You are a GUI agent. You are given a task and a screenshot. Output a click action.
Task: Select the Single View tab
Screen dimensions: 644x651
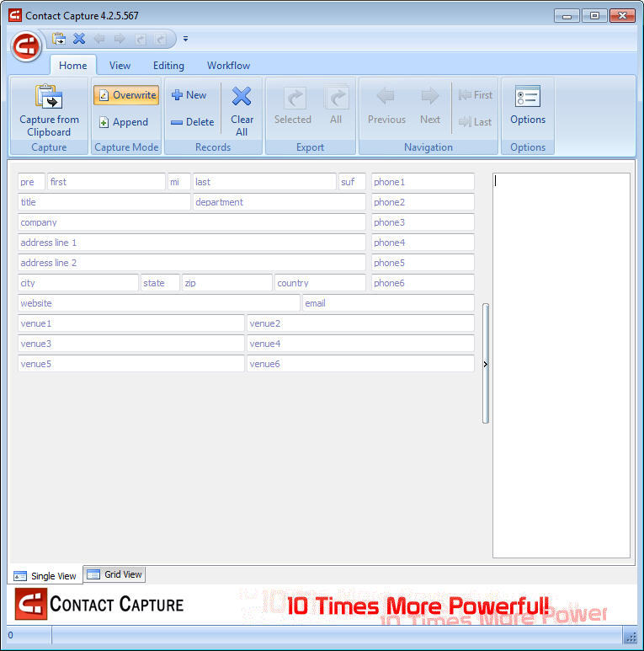pos(45,576)
